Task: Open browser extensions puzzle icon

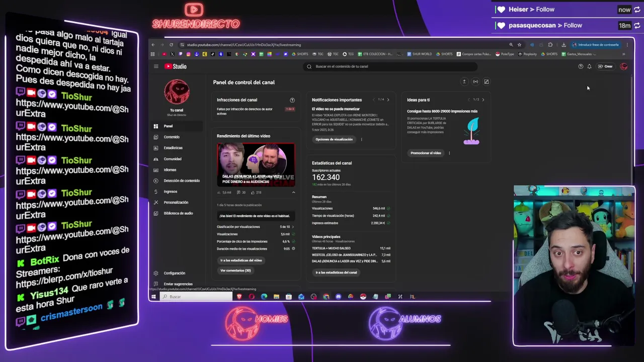Action: coord(550,45)
